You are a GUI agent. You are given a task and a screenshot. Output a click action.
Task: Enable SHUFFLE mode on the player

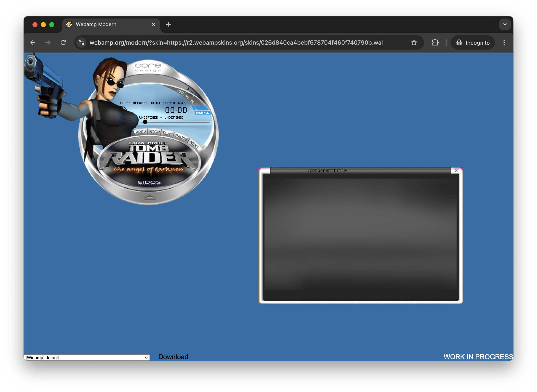point(202,113)
